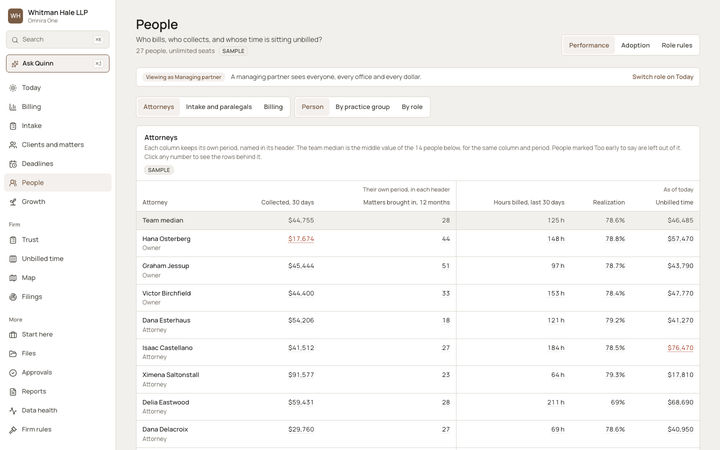Open the Ask Quinn assistant
The width and height of the screenshot is (720, 450).
point(58,63)
